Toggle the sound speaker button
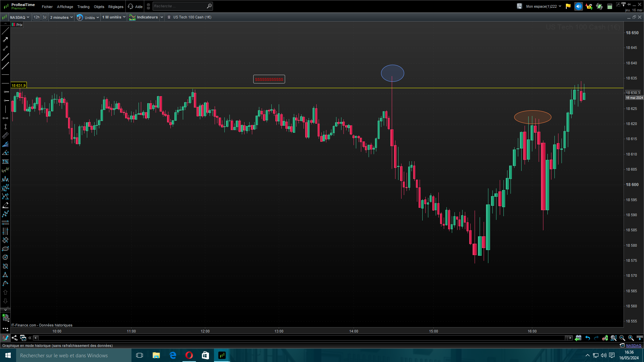644x362 pixels. click(579, 6)
